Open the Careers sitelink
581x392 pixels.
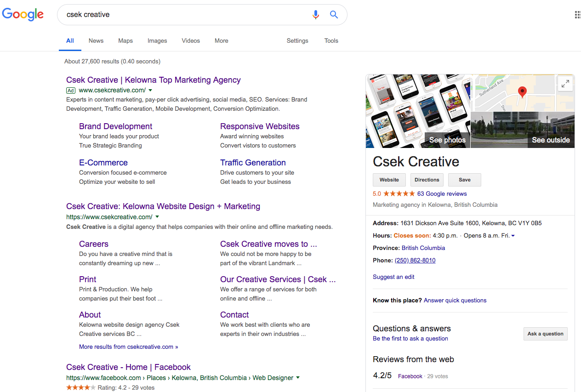(x=94, y=244)
